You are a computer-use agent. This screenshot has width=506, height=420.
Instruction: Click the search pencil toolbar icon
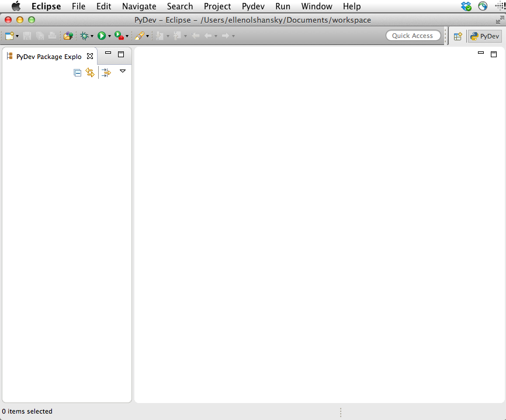[140, 36]
